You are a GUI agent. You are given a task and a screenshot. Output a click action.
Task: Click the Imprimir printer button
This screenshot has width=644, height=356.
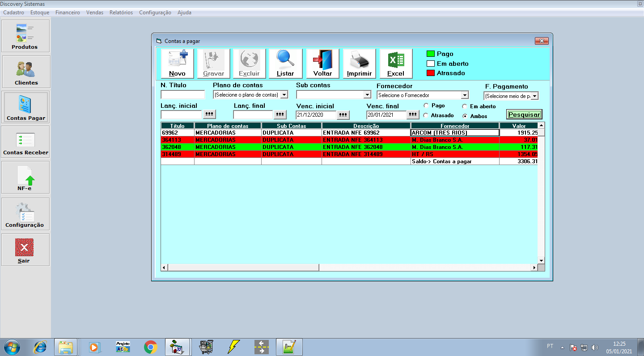[x=359, y=64]
